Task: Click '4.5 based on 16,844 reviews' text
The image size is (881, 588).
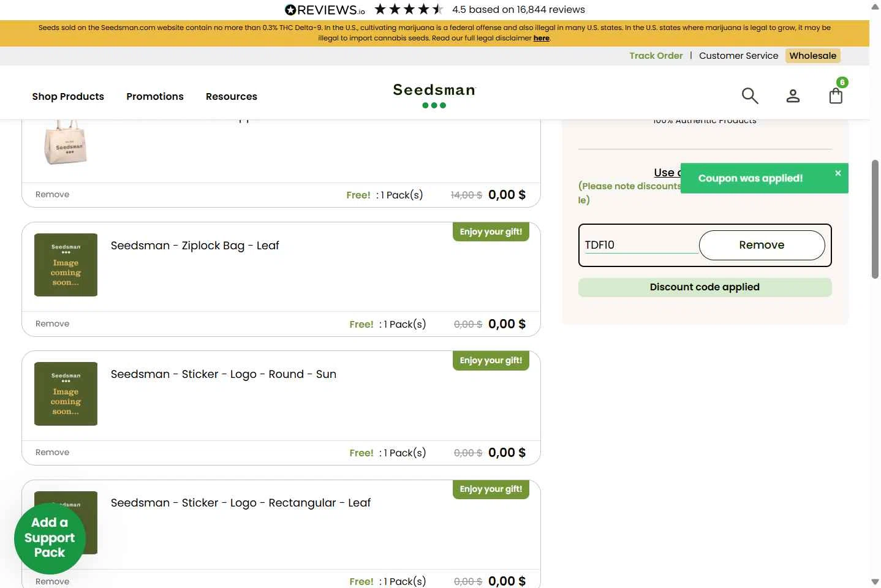Action: coord(518,10)
